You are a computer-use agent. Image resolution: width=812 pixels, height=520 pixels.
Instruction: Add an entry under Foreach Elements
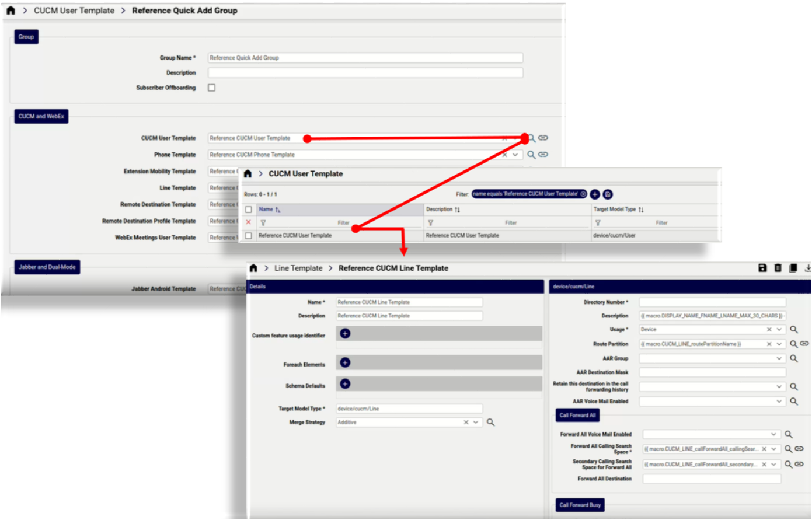coord(344,362)
